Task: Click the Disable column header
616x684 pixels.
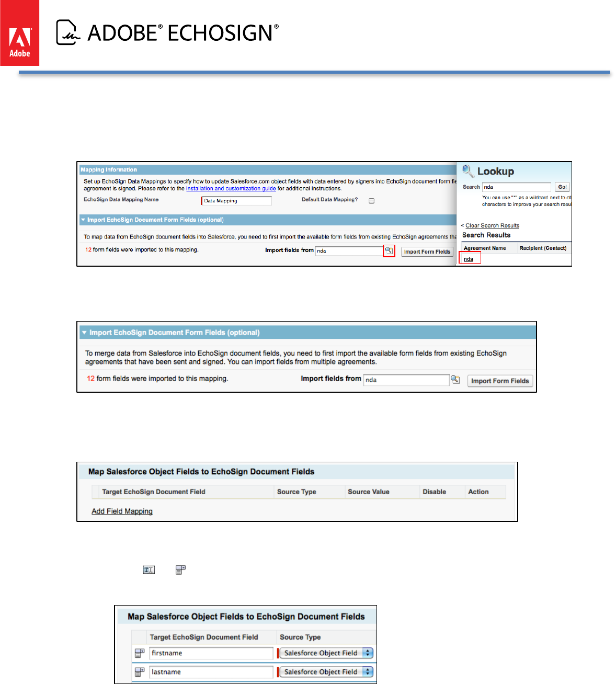Action: 435,492
